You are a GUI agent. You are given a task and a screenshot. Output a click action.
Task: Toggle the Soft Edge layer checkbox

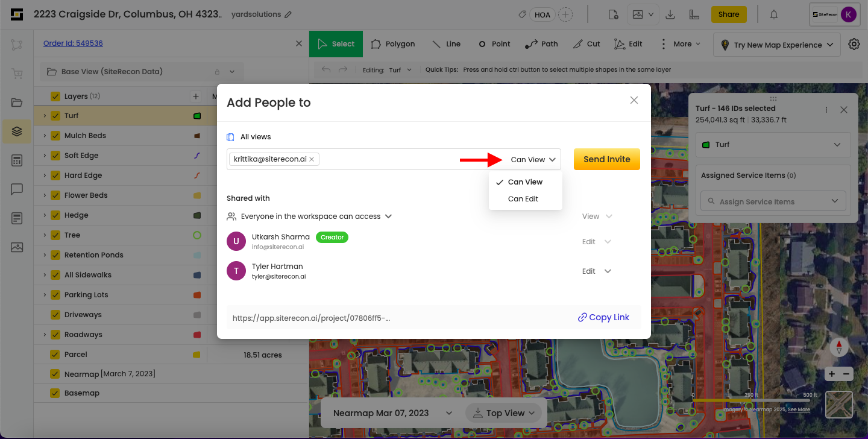pos(55,156)
